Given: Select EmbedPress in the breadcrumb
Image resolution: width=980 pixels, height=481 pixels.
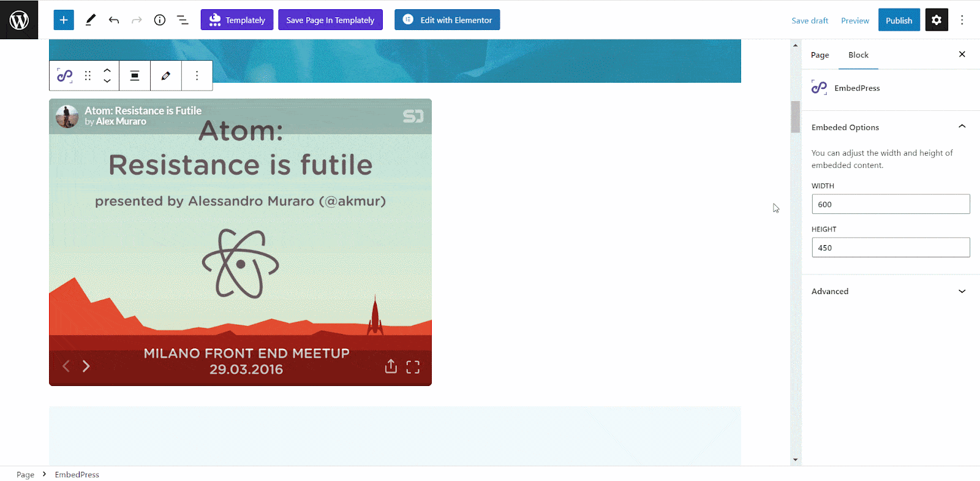Looking at the screenshot, I should [77, 474].
